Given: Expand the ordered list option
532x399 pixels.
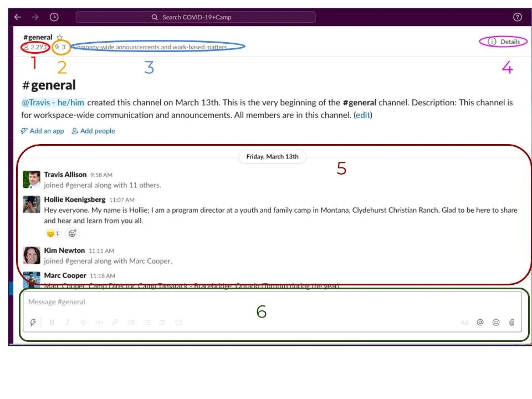Looking at the screenshot, I should [131, 322].
